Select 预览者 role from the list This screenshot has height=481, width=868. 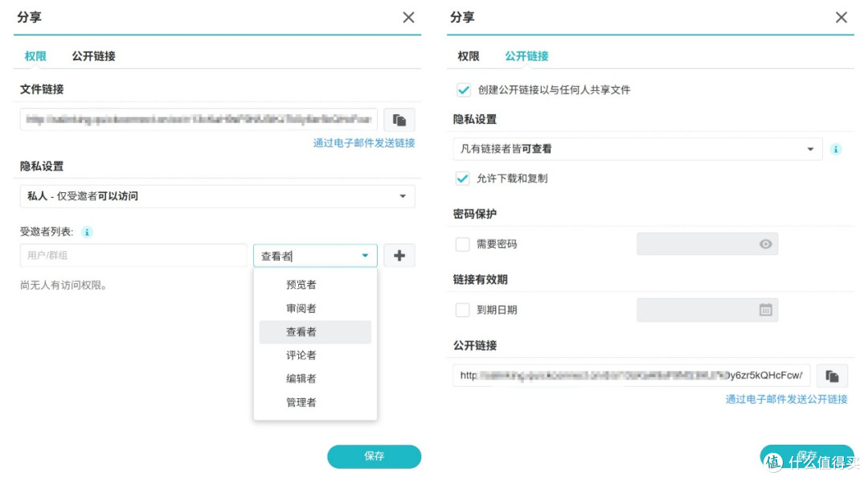(315, 285)
